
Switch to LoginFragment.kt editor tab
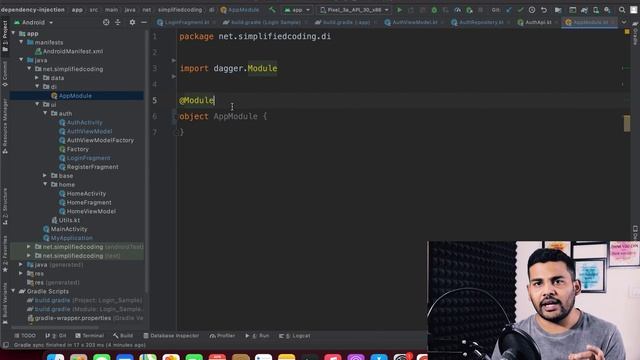[x=184, y=22]
